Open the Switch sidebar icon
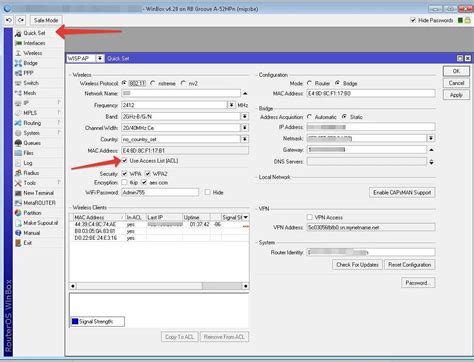Viewport: 474px width, 362px height. point(18,83)
